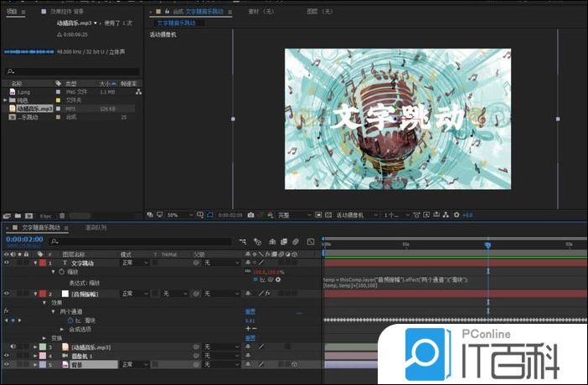Viewport: 588px width, 385px height.
Task: Click the interpret footage icon in Project panel
Action: click(x=6, y=215)
